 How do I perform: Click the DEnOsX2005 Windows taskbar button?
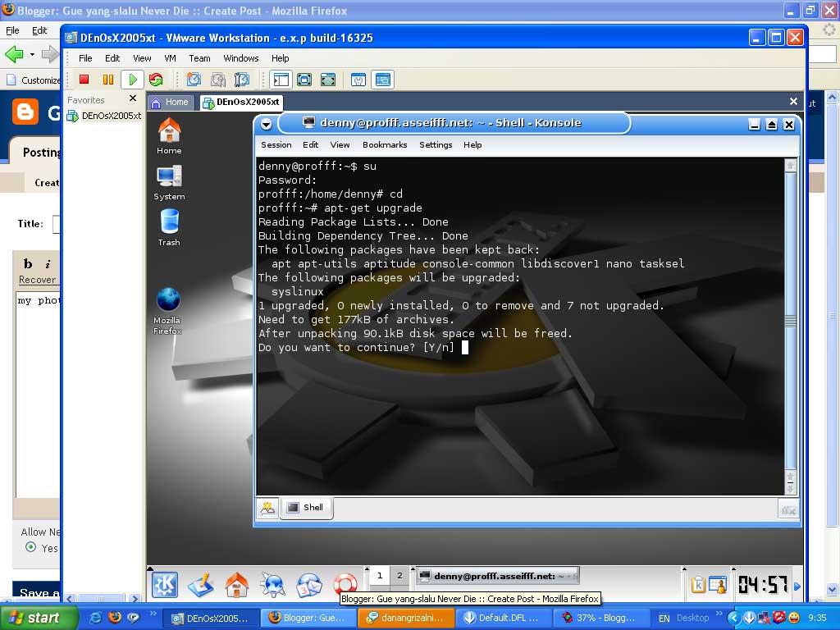(x=209, y=619)
